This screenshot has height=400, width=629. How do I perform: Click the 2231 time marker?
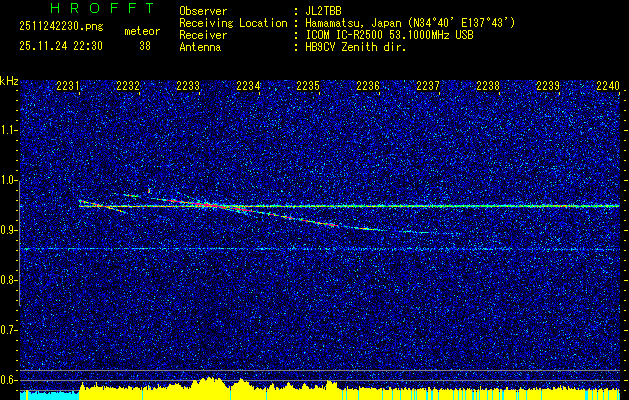coord(68,87)
